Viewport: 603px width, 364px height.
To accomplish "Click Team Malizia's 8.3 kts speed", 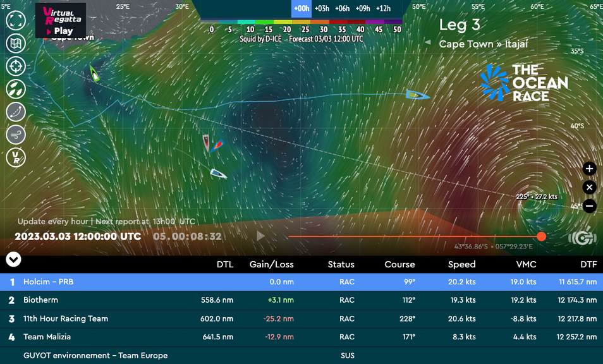I will pyautogui.click(x=464, y=337).
